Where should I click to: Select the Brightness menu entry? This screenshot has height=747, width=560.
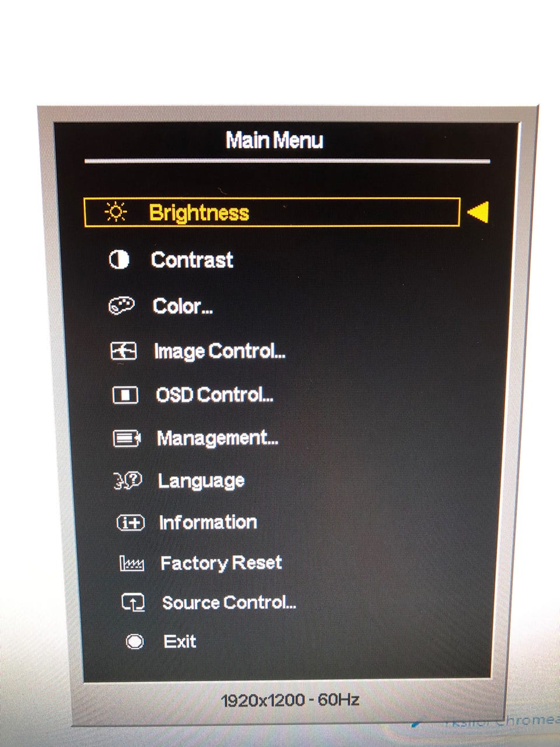pyautogui.click(x=272, y=212)
